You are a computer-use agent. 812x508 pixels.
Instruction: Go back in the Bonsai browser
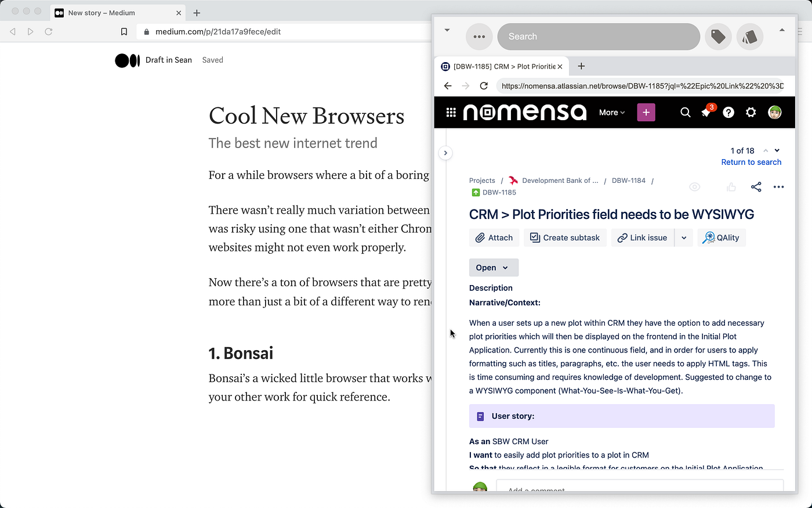tap(448, 86)
